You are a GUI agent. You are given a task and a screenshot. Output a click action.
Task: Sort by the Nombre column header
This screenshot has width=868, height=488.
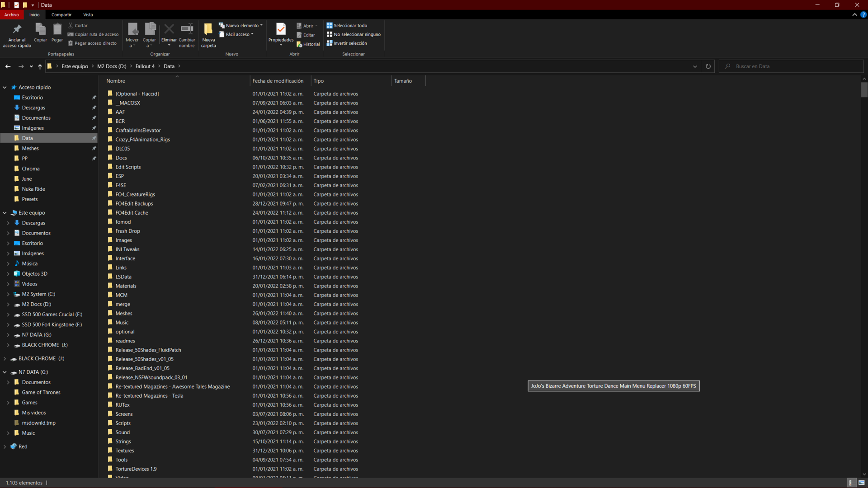tap(176, 81)
